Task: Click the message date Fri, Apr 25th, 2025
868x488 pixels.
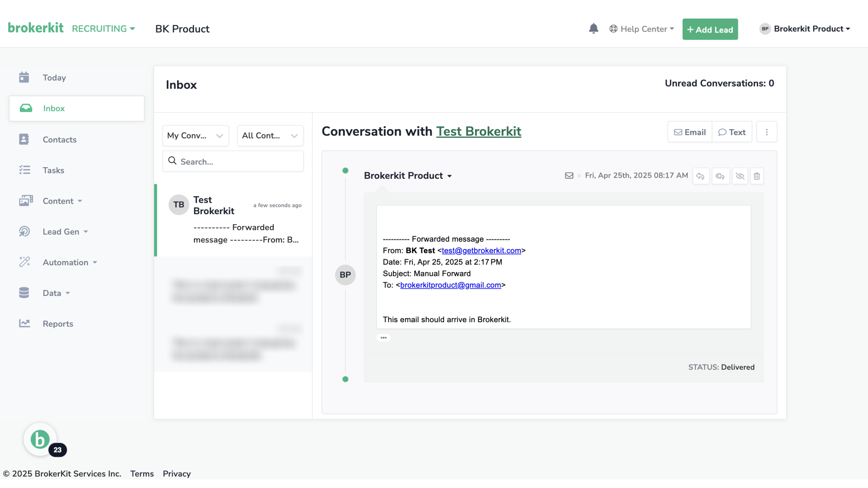Action: 636,175
